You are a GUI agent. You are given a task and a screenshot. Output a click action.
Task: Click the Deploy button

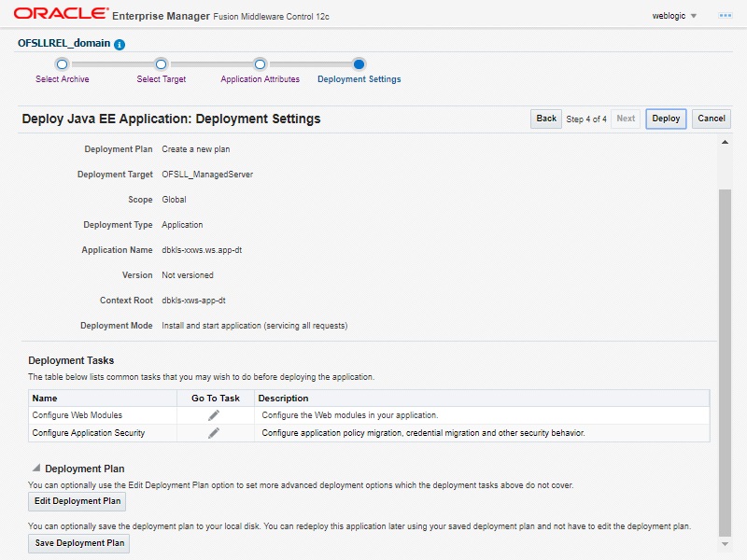point(666,119)
